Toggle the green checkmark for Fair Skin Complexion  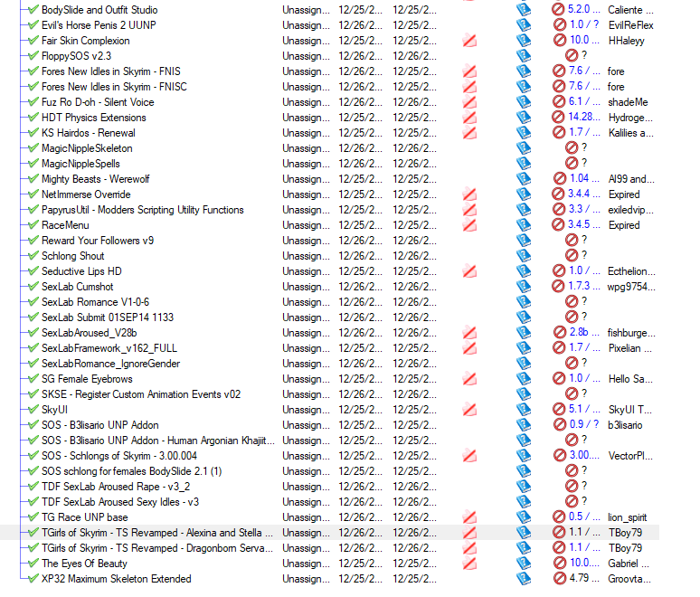pos(33,40)
